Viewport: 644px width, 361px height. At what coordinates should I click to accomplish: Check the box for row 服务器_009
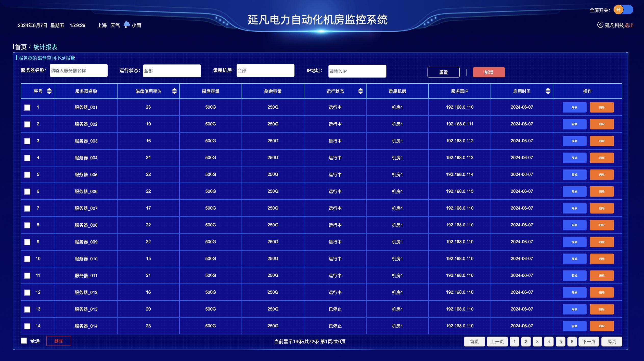pos(27,242)
